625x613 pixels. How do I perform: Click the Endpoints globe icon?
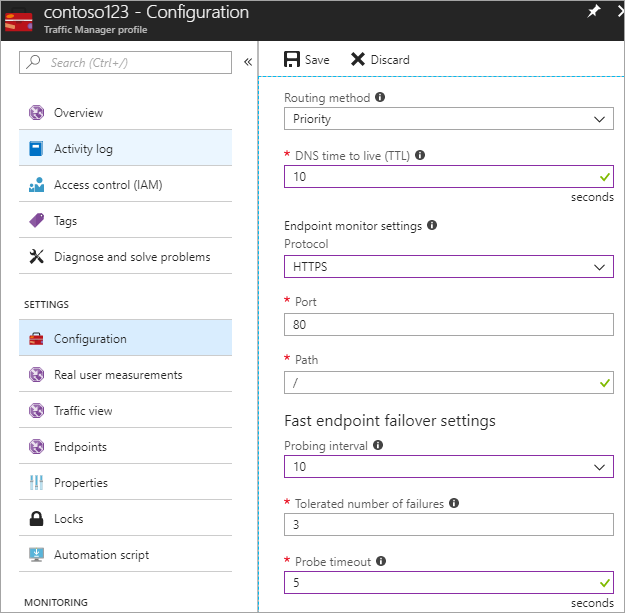(x=36, y=446)
